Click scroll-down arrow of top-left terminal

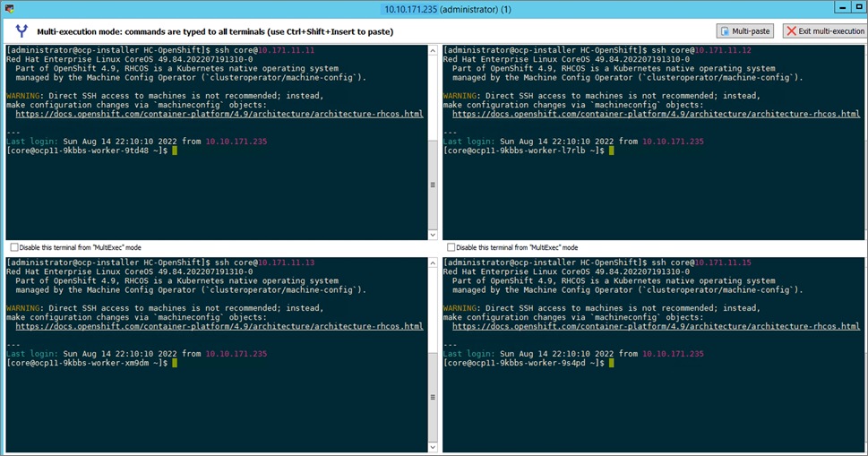click(433, 235)
